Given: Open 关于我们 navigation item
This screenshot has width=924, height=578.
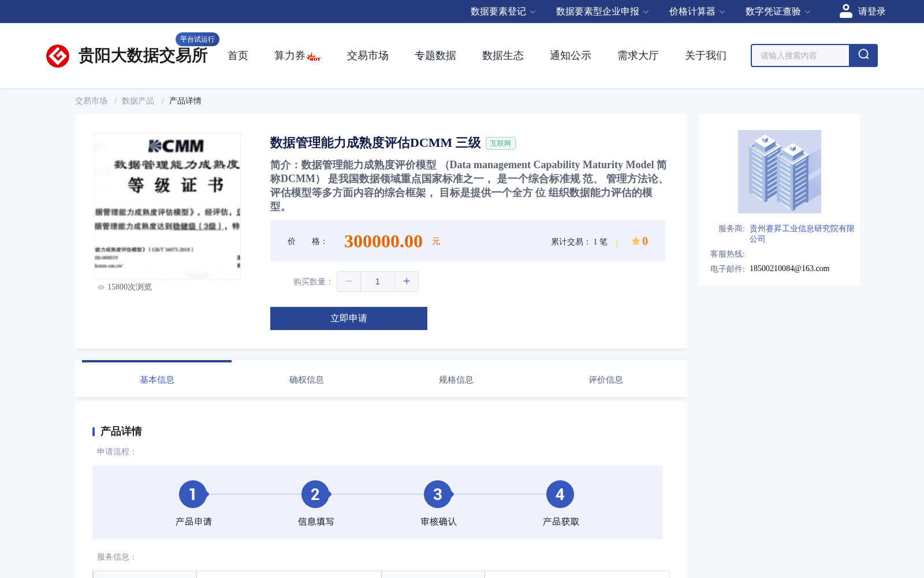Looking at the screenshot, I should pyautogui.click(x=706, y=55).
